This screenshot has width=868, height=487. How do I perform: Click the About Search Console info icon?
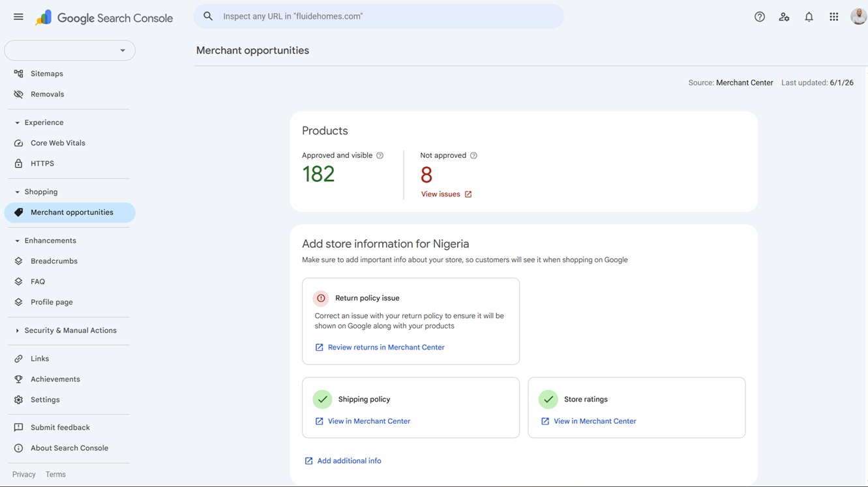[x=18, y=449]
